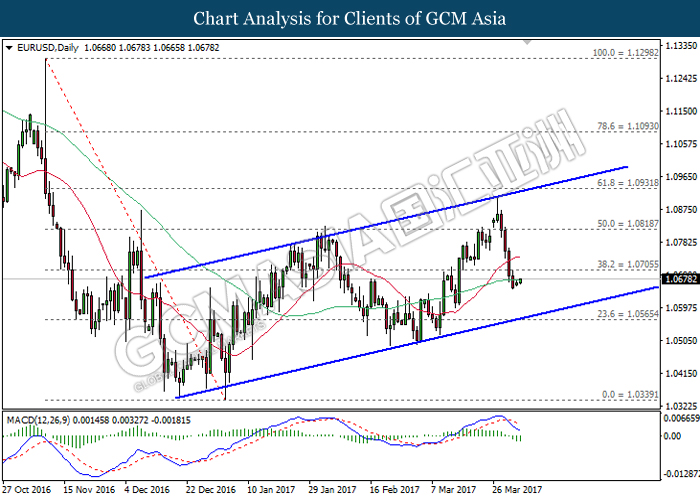Click the date label 16 Feb 2017
Screen dimensions: 700x500
tap(394, 490)
